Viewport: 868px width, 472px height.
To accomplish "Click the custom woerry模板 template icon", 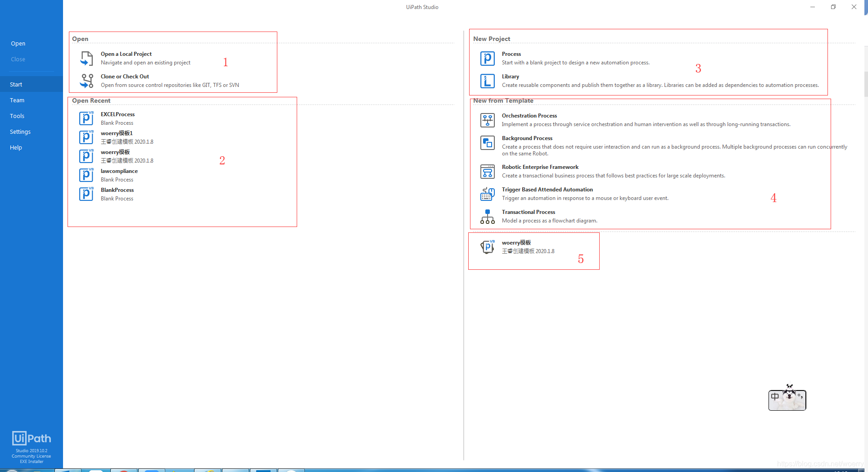I will click(x=488, y=247).
